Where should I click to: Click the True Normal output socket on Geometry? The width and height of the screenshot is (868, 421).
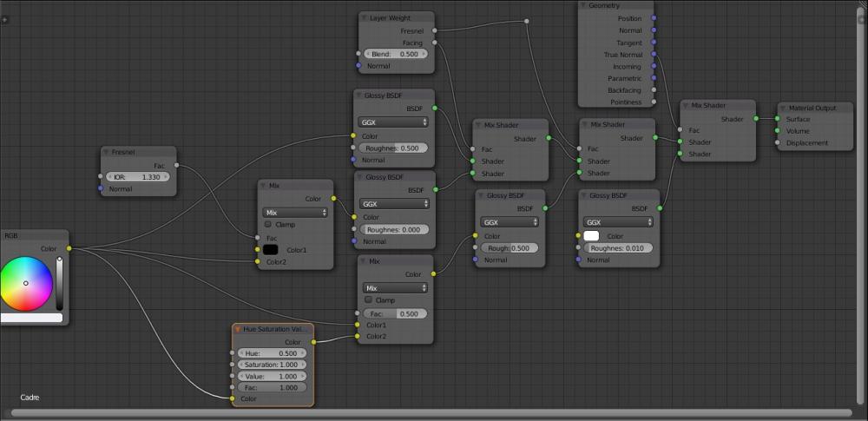tap(654, 55)
